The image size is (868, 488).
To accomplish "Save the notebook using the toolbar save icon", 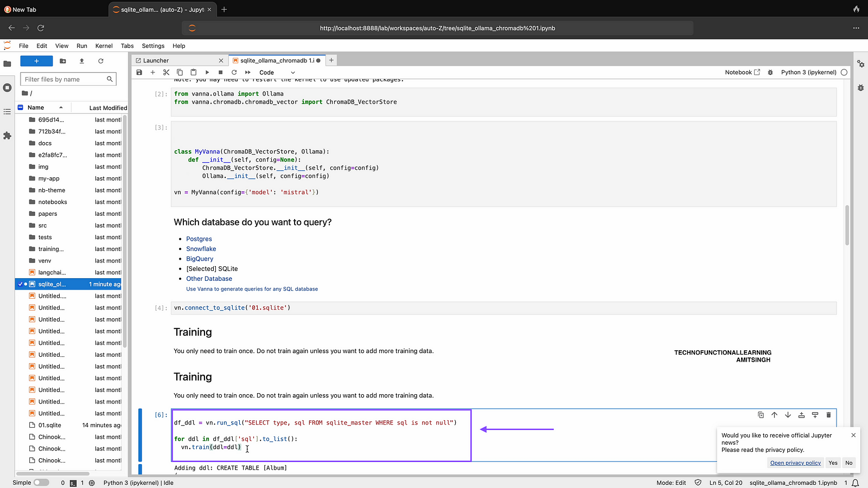I will 139,72.
